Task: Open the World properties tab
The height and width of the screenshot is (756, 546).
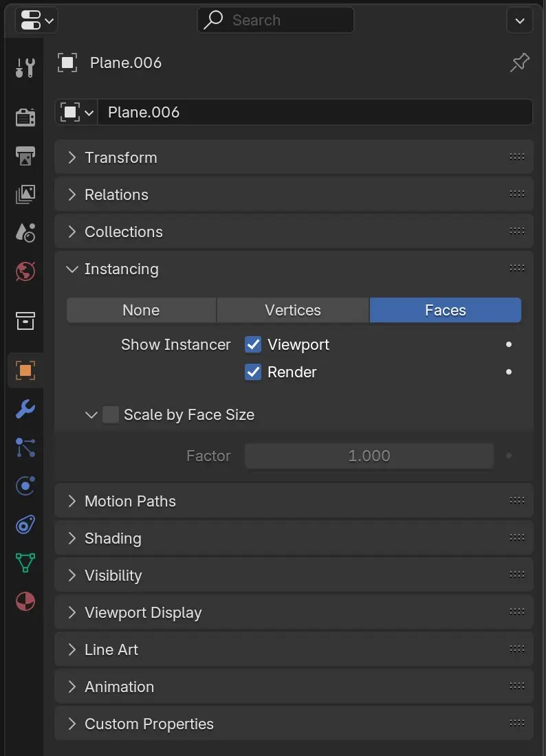Action: (x=25, y=271)
